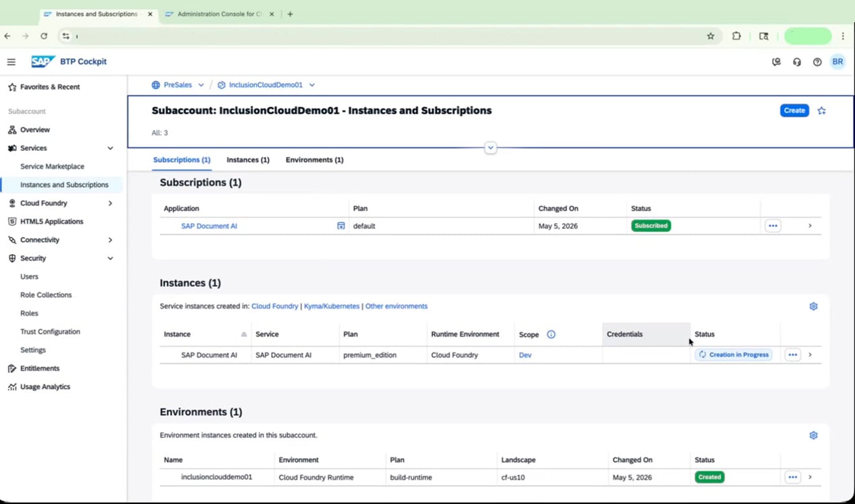The width and height of the screenshot is (855, 504).
Task: Open the support headset icon
Action: coord(797,62)
